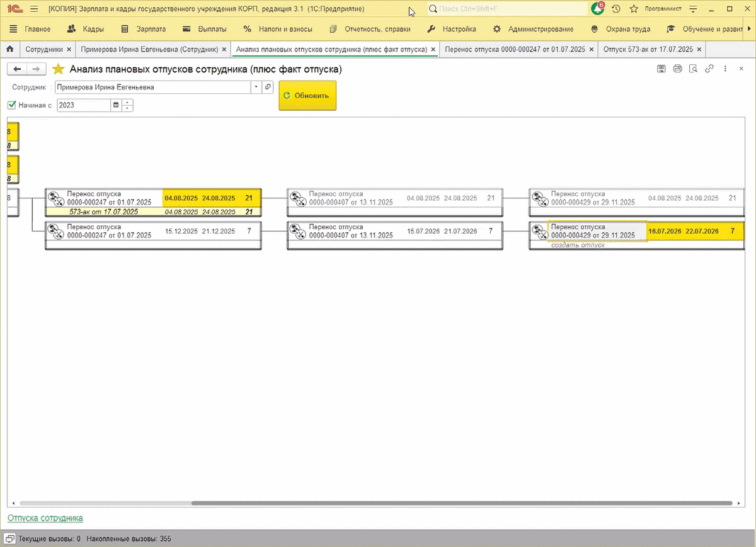Save the report with the diskette icon
This screenshot has height=547, width=756.
pyautogui.click(x=661, y=69)
